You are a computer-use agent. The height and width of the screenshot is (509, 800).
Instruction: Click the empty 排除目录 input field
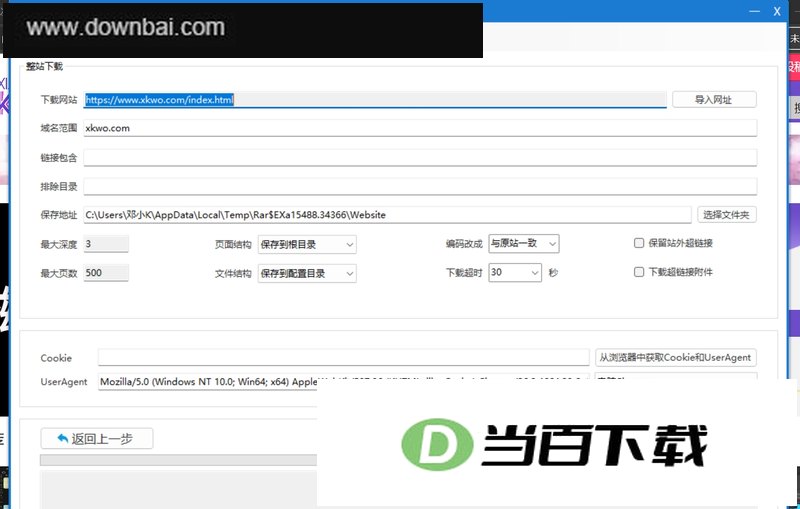pyautogui.click(x=420, y=186)
